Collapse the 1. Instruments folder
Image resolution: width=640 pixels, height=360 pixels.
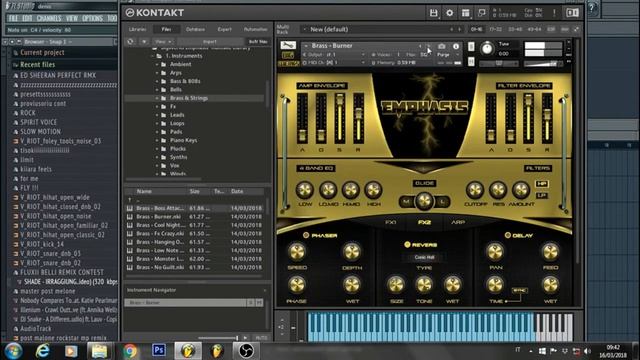tap(152, 56)
